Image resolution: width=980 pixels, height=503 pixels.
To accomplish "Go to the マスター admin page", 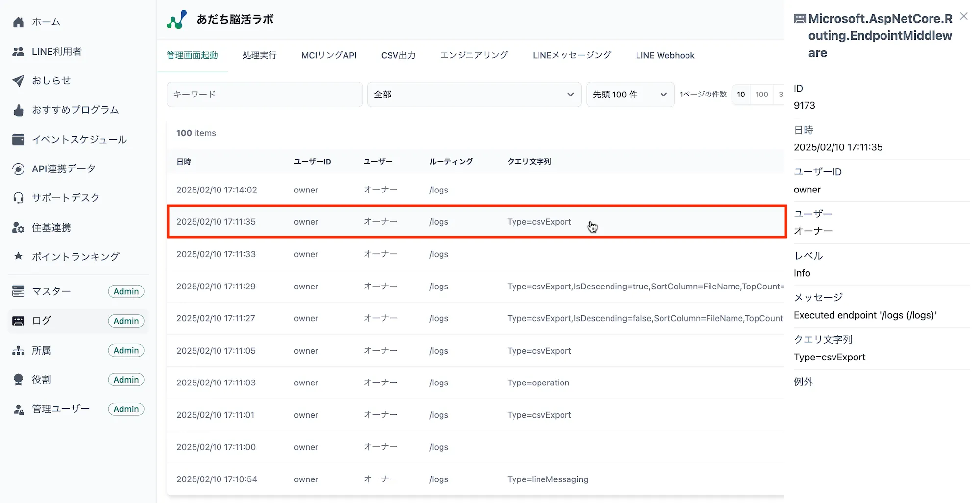I will pyautogui.click(x=51, y=291).
